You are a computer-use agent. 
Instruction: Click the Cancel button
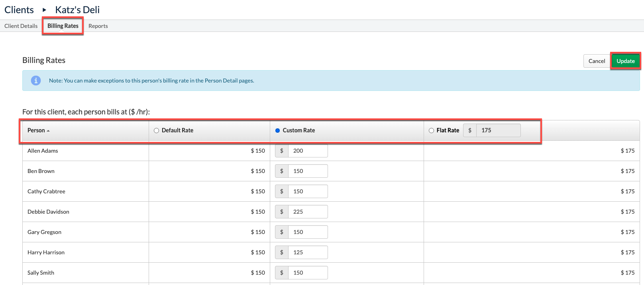click(x=597, y=61)
